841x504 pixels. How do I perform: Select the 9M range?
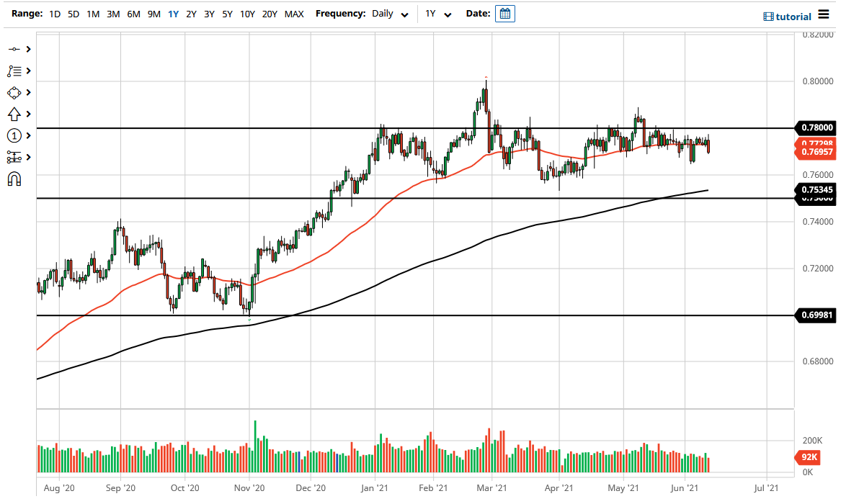coord(154,14)
